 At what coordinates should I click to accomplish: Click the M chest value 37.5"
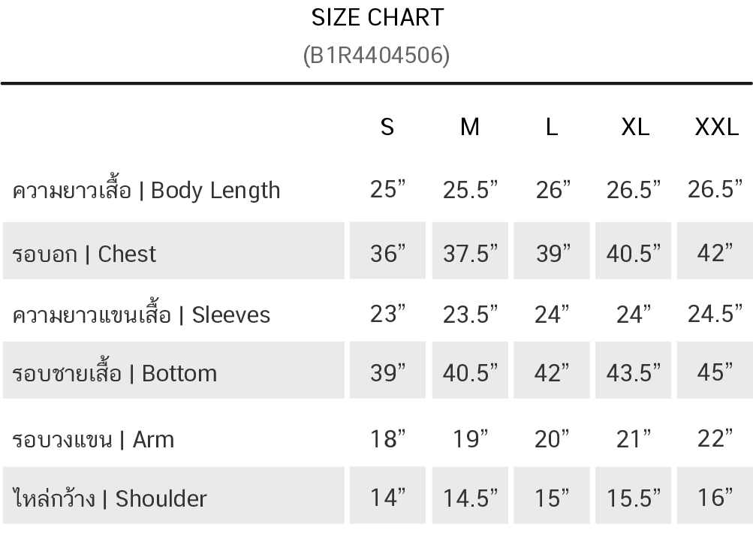click(470, 254)
